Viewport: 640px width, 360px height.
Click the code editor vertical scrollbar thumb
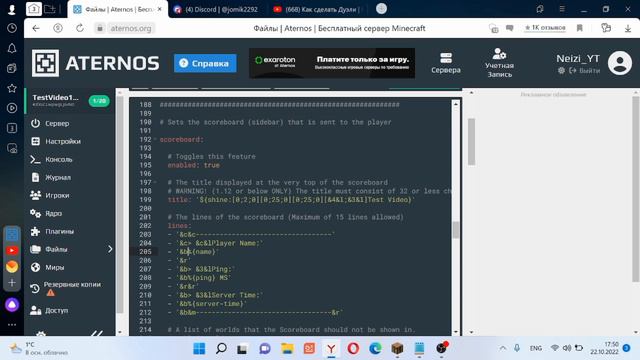(456, 229)
